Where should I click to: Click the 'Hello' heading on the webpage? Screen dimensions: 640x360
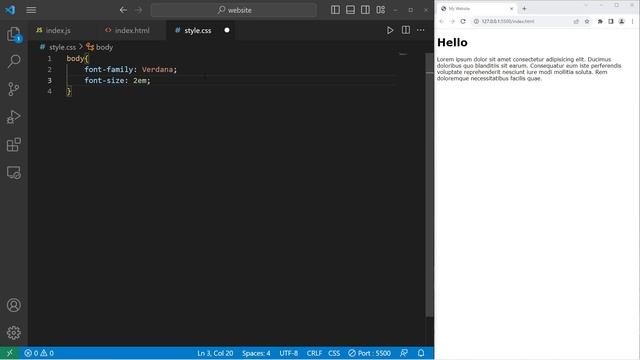(x=452, y=42)
